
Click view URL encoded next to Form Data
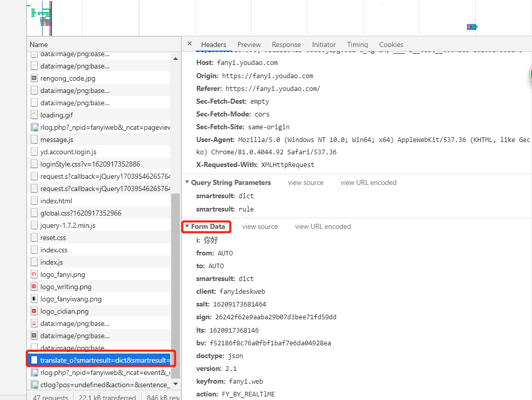322,226
